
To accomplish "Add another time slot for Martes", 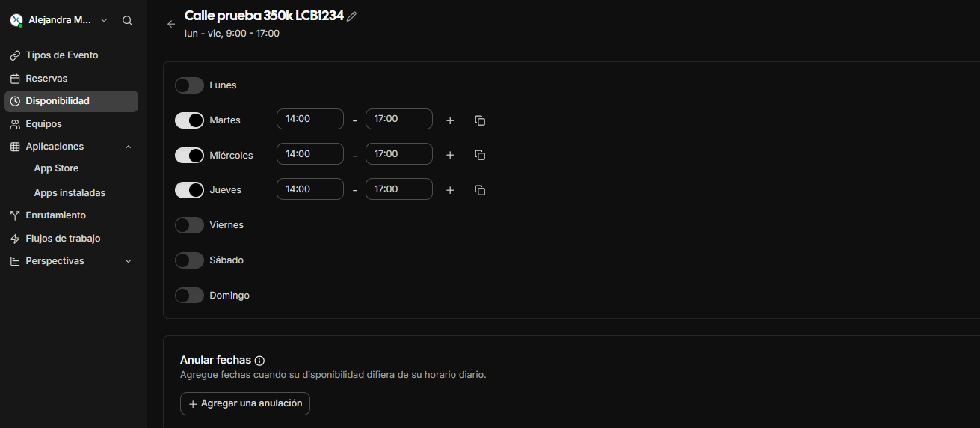I will click(x=450, y=120).
